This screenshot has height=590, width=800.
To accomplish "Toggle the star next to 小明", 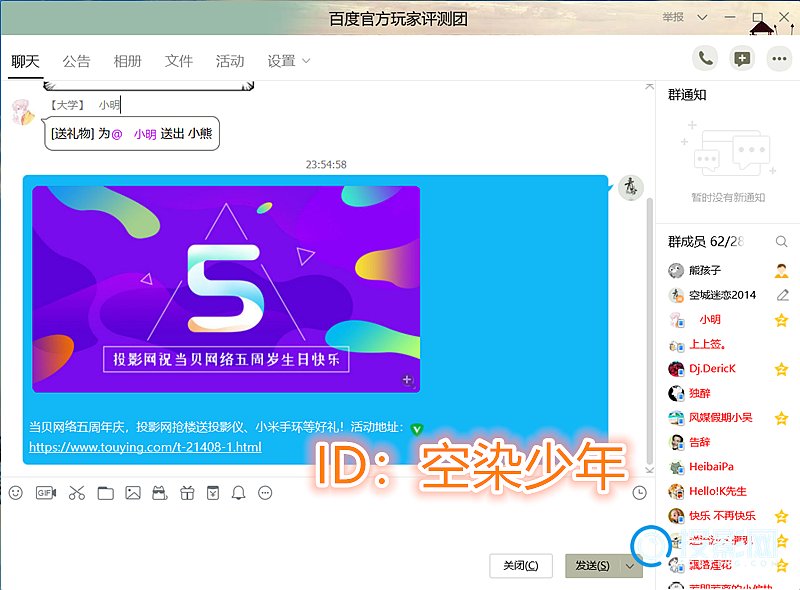I will click(782, 320).
